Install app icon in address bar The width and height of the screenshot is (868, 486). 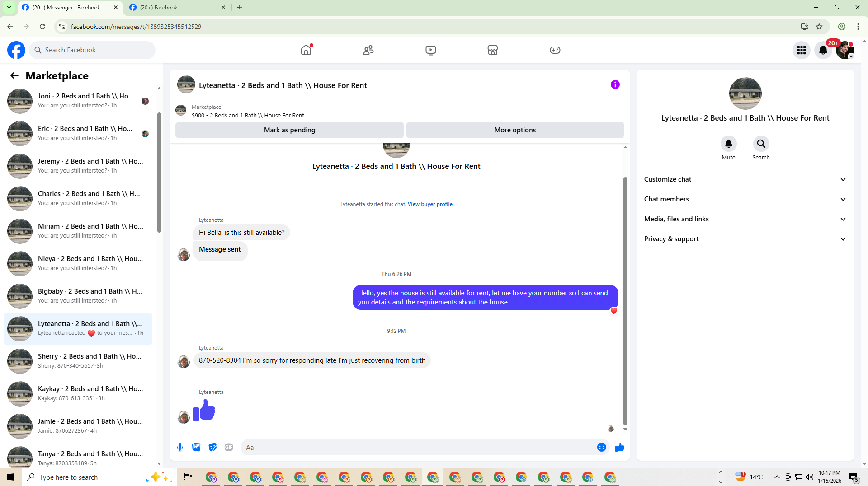tap(805, 27)
